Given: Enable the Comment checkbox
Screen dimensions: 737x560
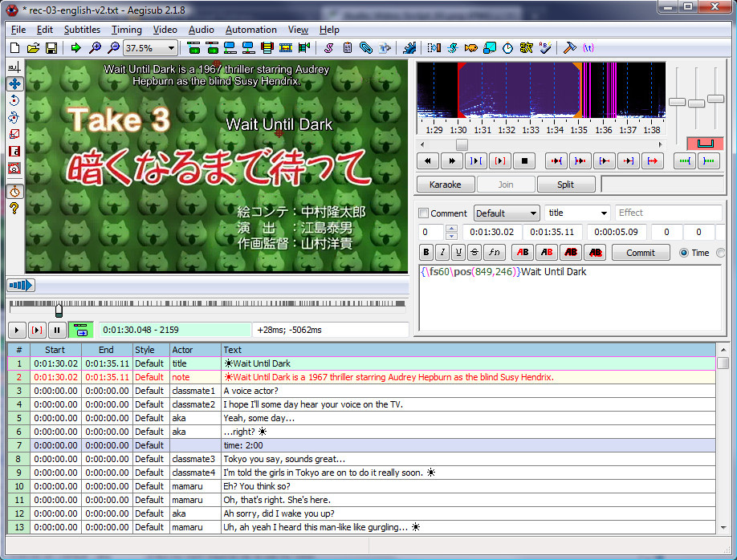Looking at the screenshot, I should (x=424, y=213).
